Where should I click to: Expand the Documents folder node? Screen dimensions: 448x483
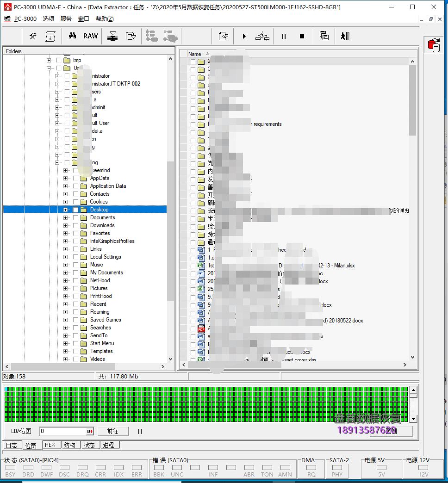pos(65,217)
